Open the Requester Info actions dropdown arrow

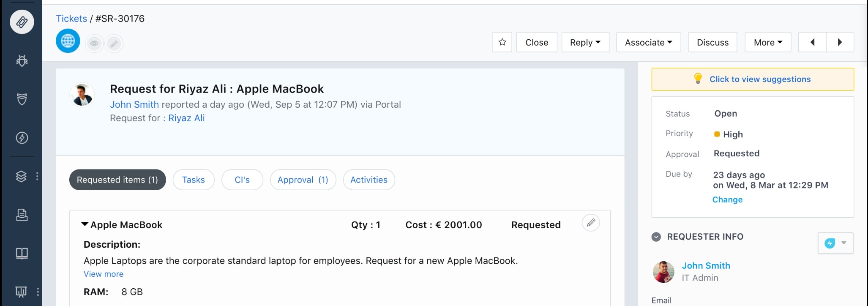pos(843,243)
